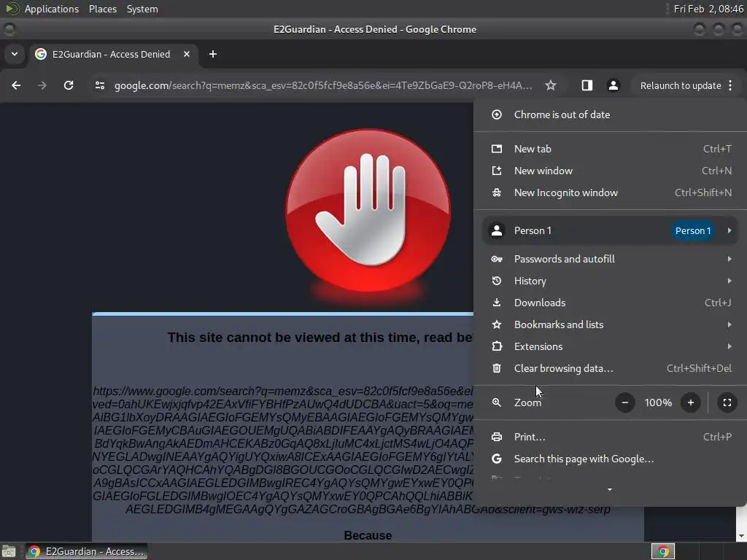Choose New window menu item
Image resolution: width=747 pixels, height=560 pixels.
tap(611, 171)
